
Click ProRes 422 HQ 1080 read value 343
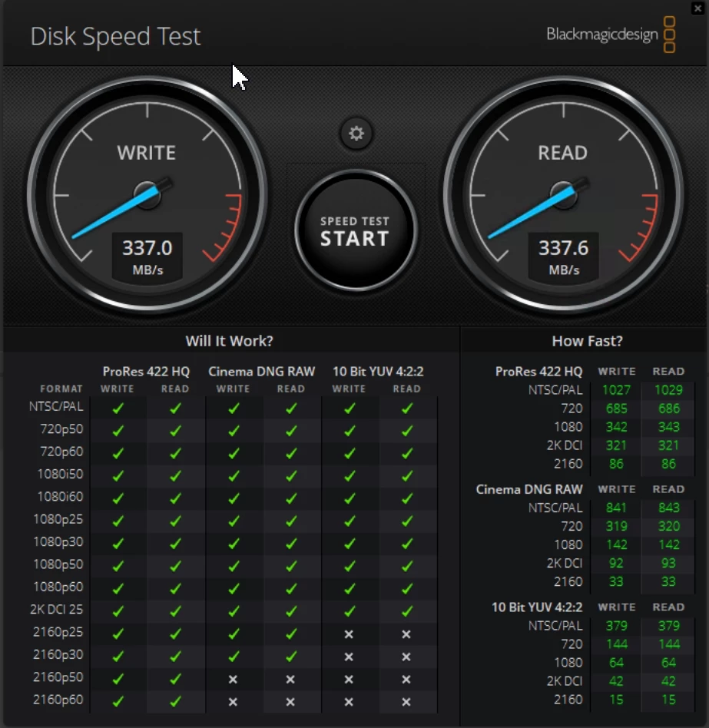pos(668,427)
